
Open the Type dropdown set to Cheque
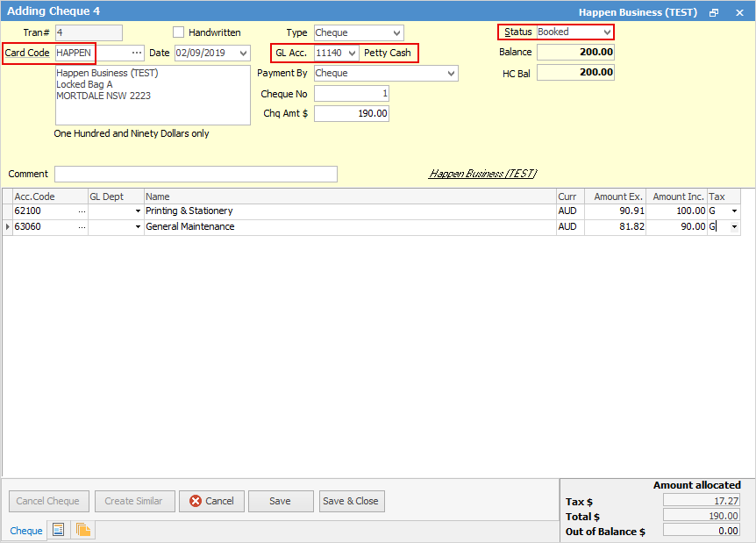tap(396, 33)
